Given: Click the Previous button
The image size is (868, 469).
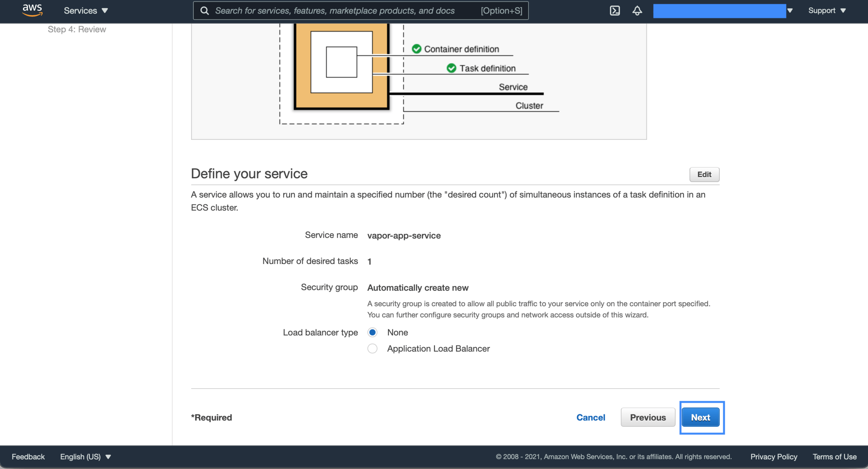Looking at the screenshot, I should coord(648,417).
